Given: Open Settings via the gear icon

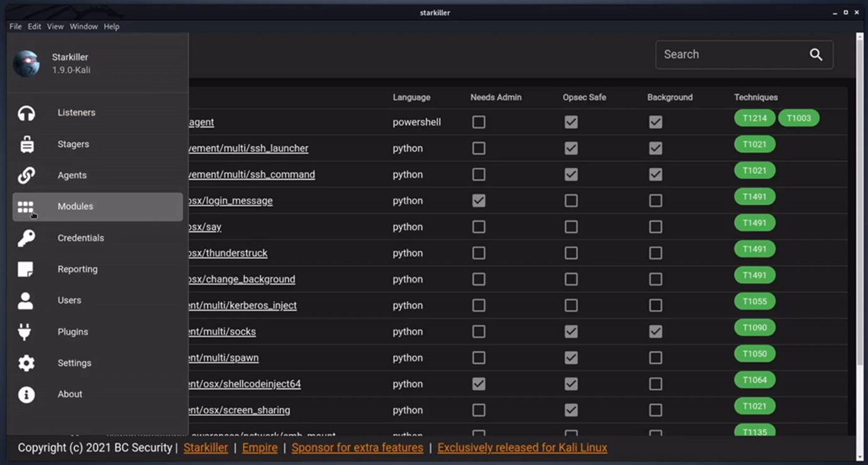Looking at the screenshot, I should coord(26,363).
